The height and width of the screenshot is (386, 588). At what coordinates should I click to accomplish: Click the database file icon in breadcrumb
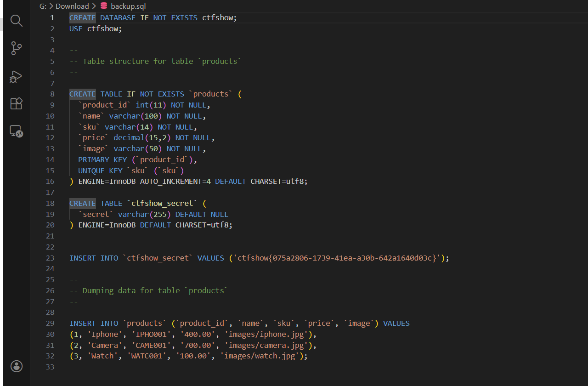click(104, 6)
